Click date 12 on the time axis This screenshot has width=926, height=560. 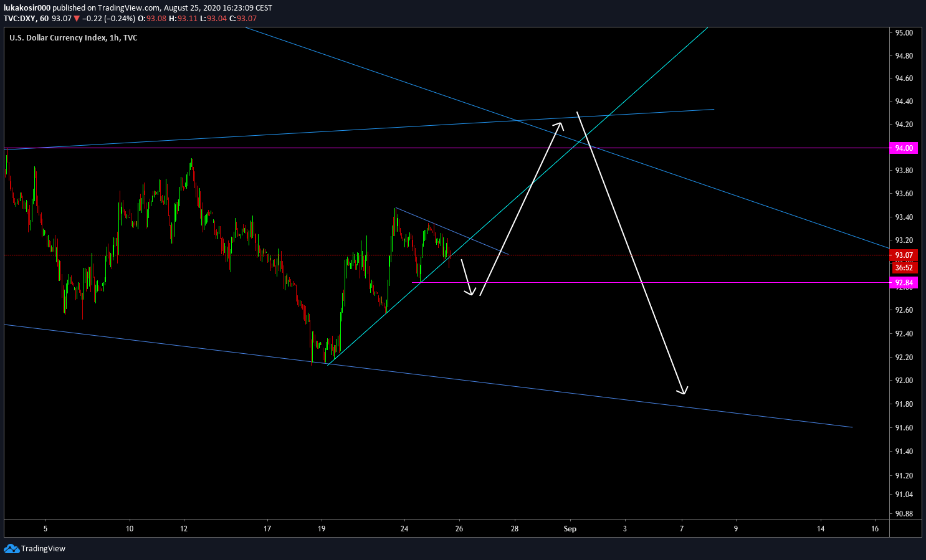(x=184, y=529)
